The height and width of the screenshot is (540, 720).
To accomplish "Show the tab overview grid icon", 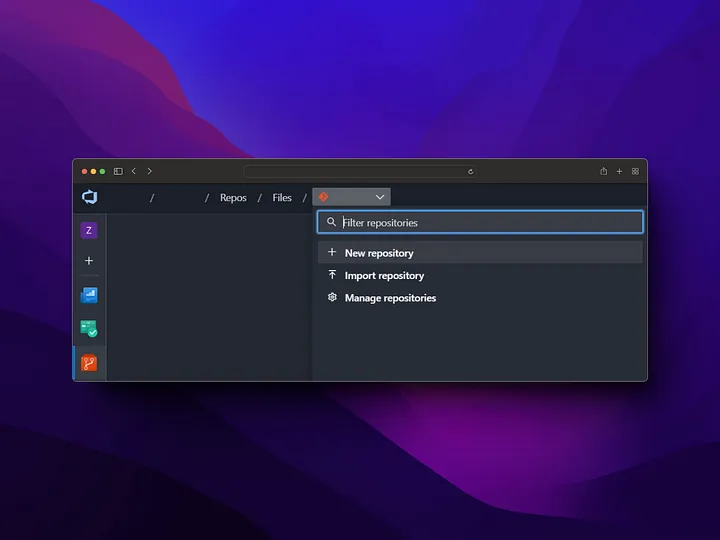I will (636, 171).
